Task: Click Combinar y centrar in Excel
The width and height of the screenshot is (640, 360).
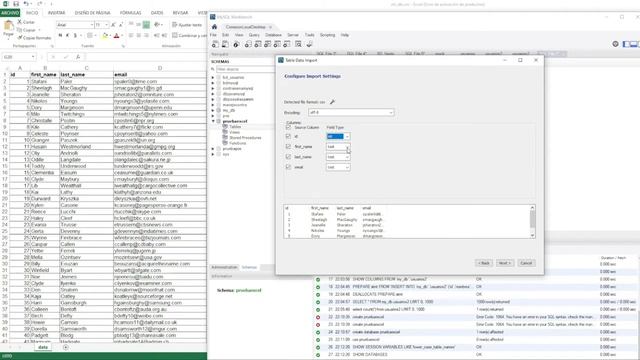Action: click(x=189, y=36)
